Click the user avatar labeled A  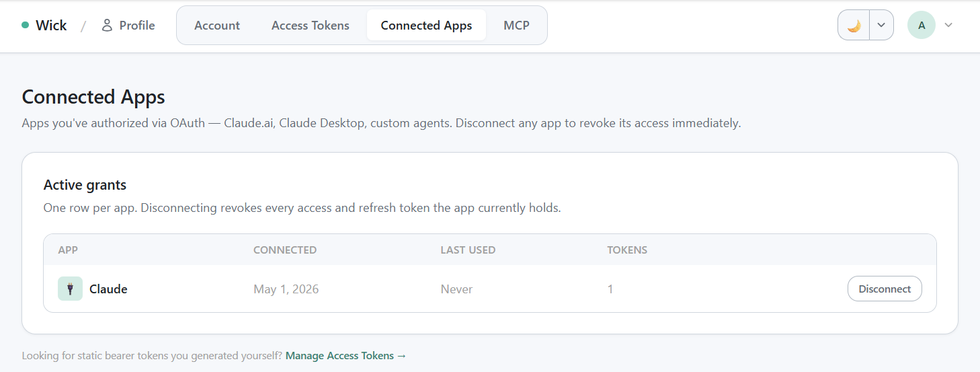pos(922,26)
